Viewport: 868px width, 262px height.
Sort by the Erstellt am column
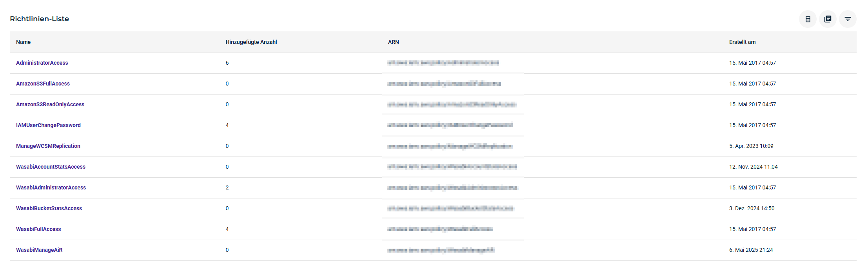742,42
